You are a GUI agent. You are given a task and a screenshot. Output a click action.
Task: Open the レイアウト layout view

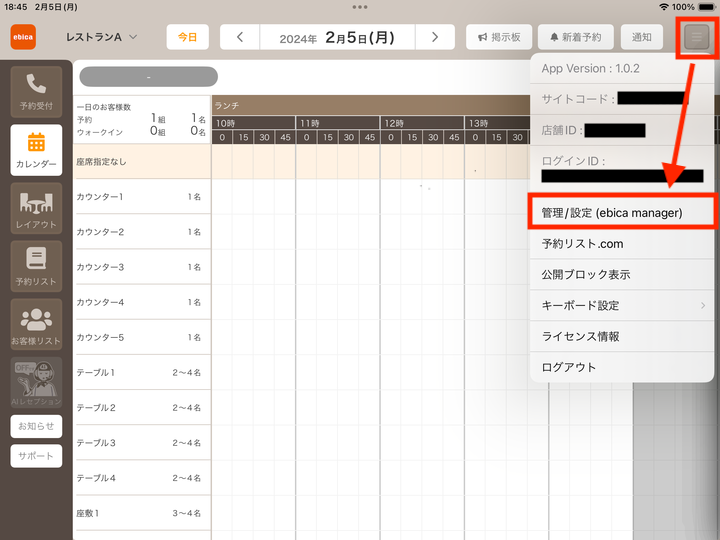point(36,208)
